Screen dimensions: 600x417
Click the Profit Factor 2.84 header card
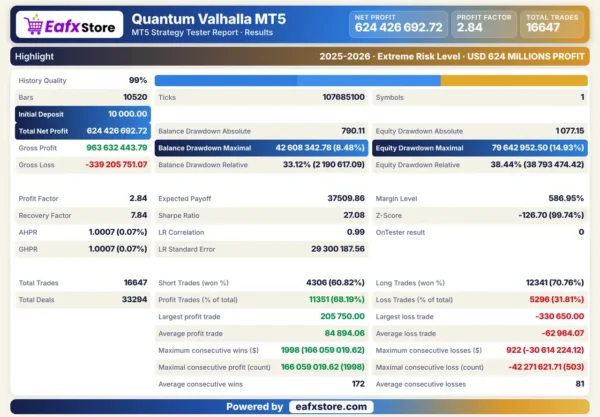tap(484, 24)
